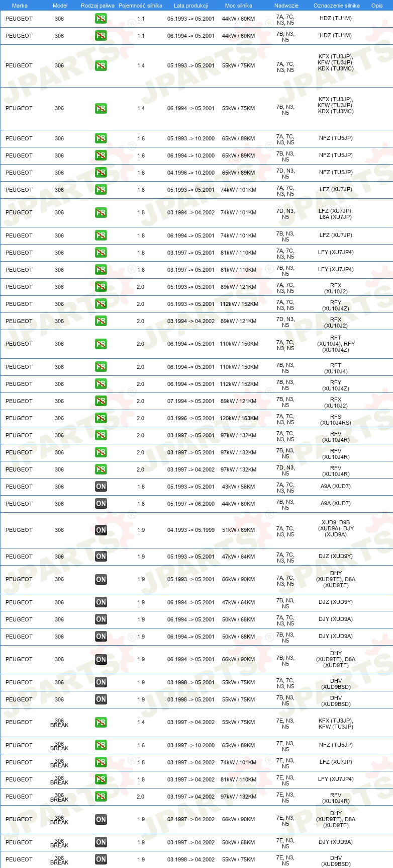Select the PB icon in the RFT, RFY 110kW row

[101, 344]
